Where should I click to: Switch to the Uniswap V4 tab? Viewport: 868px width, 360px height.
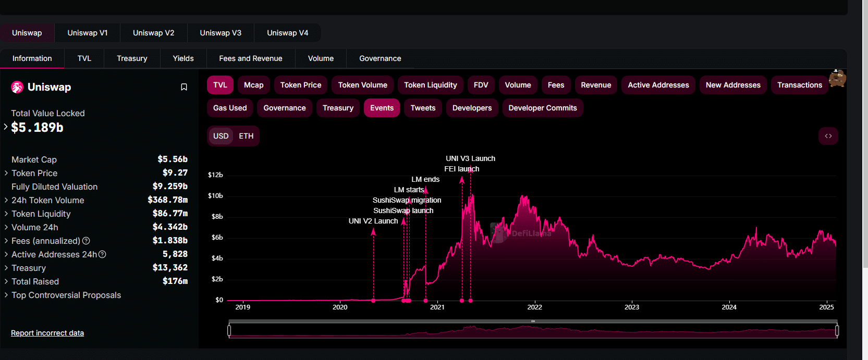[x=288, y=33]
